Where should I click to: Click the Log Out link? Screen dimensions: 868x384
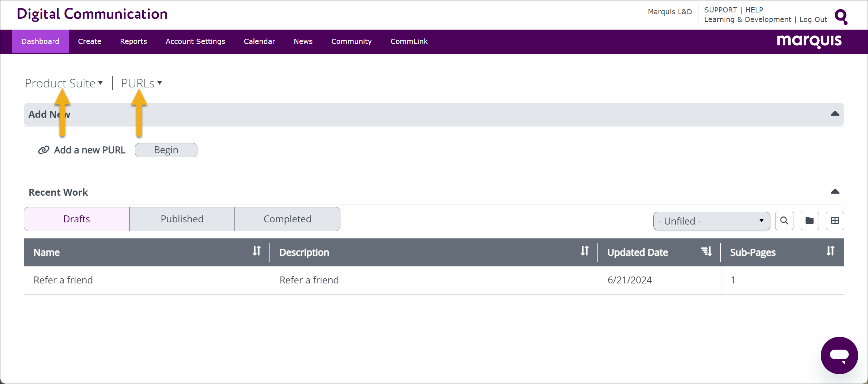click(x=813, y=19)
